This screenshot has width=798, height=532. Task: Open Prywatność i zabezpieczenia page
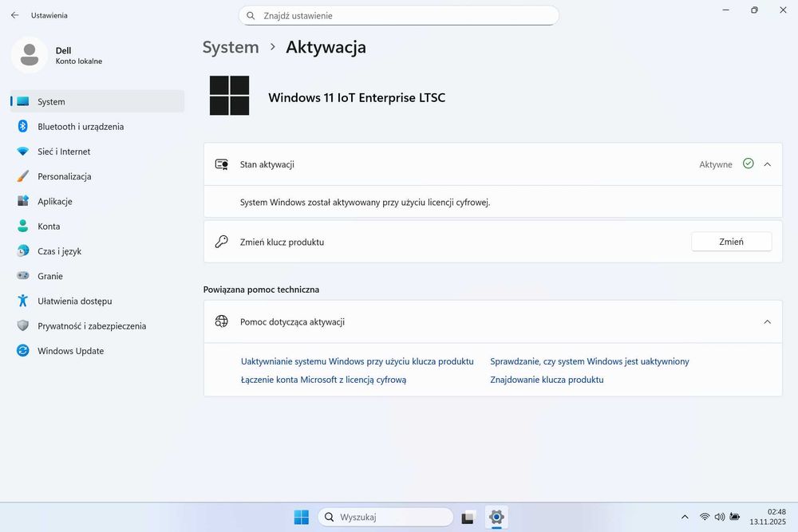(97, 326)
